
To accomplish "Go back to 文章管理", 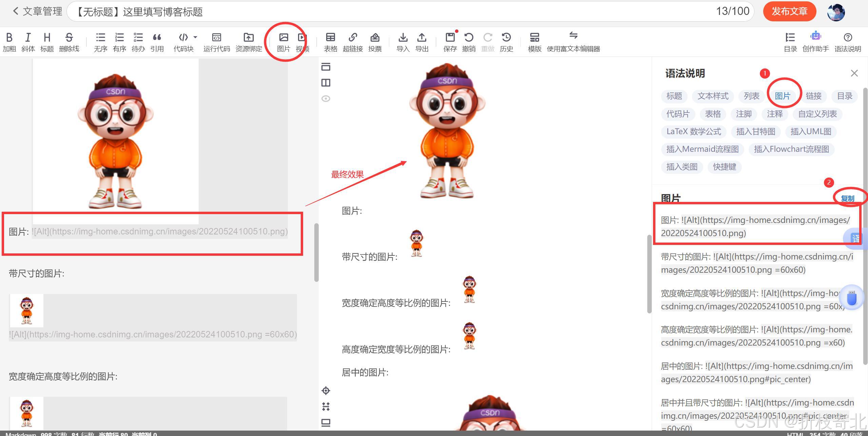I will tap(37, 11).
